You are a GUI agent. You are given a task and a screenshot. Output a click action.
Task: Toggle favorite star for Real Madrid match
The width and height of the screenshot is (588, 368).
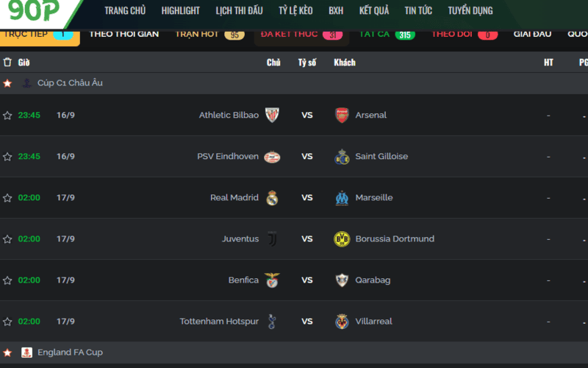tap(7, 198)
